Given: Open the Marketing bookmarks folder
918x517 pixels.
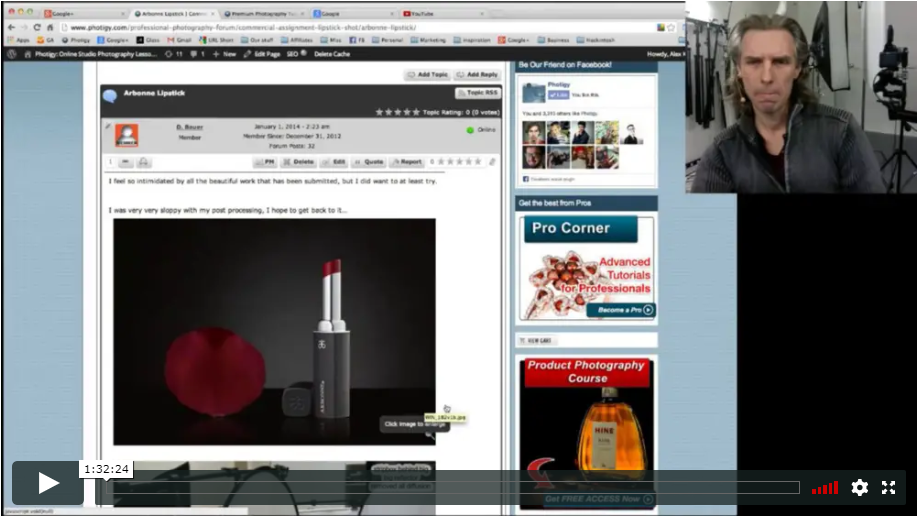Looking at the screenshot, I should [x=428, y=40].
